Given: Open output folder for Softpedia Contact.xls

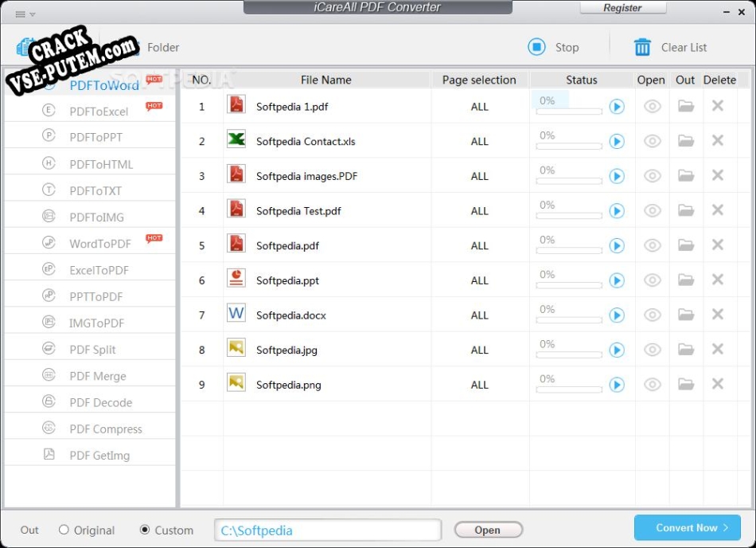Looking at the screenshot, I should pos(686,140).
